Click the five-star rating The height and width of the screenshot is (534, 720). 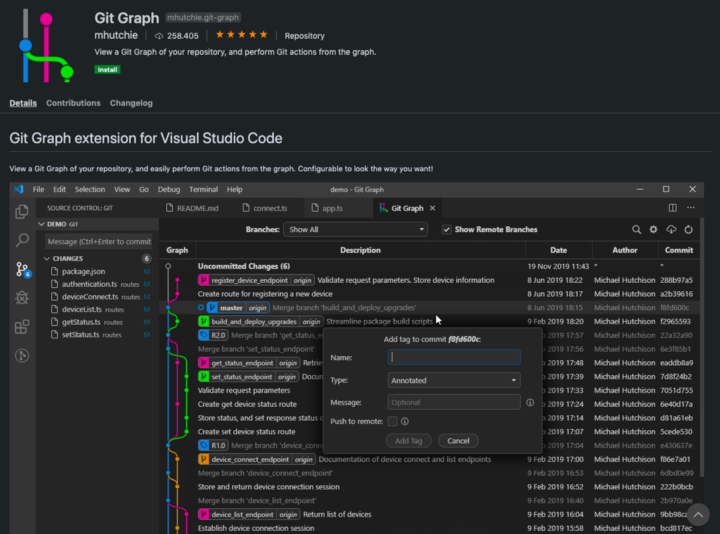click(242, 35)
